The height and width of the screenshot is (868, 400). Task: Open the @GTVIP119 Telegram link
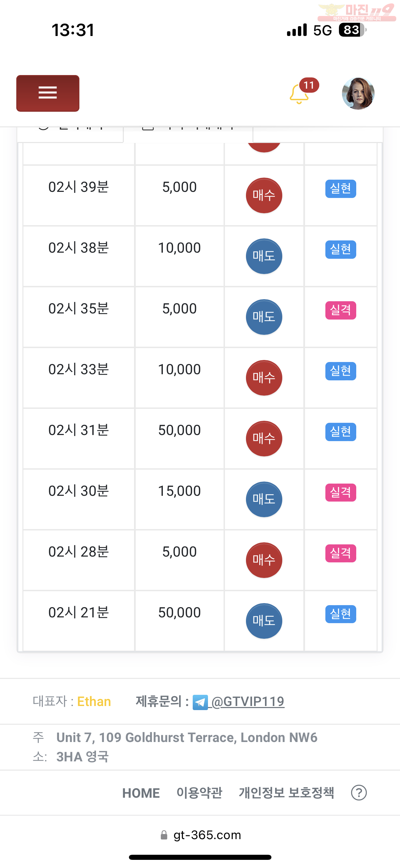pyautogui.click(x=248, y=702)
